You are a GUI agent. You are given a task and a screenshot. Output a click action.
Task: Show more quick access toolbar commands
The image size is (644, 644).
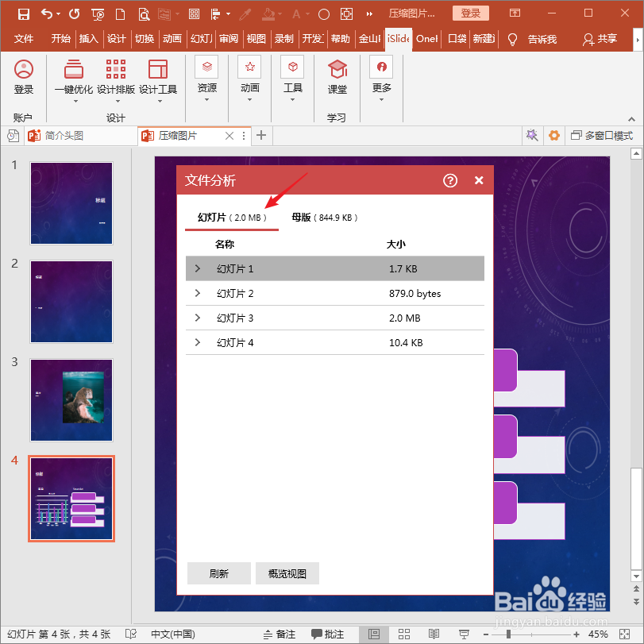pos(369,14)
